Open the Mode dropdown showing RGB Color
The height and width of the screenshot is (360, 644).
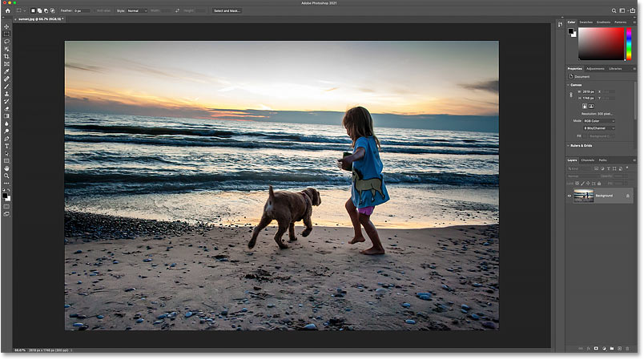pyautogui.click(x=599, y=121)
